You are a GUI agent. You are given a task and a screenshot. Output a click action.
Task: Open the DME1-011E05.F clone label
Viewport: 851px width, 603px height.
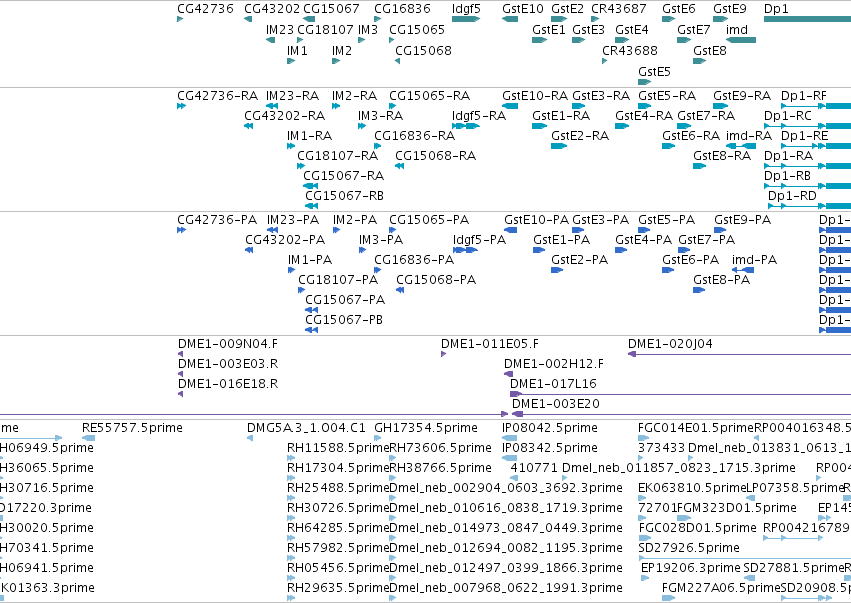click(490, 344)
